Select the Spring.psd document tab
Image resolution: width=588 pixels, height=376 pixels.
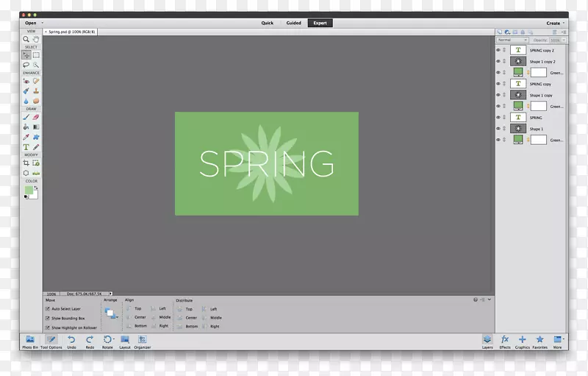(x=70, y=32)
